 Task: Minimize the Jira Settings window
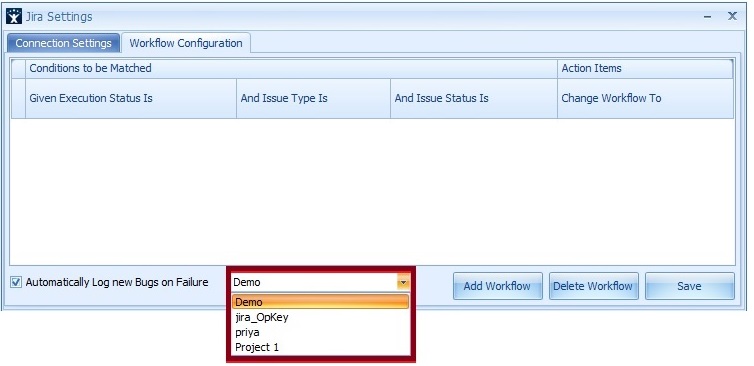point(708,17)
